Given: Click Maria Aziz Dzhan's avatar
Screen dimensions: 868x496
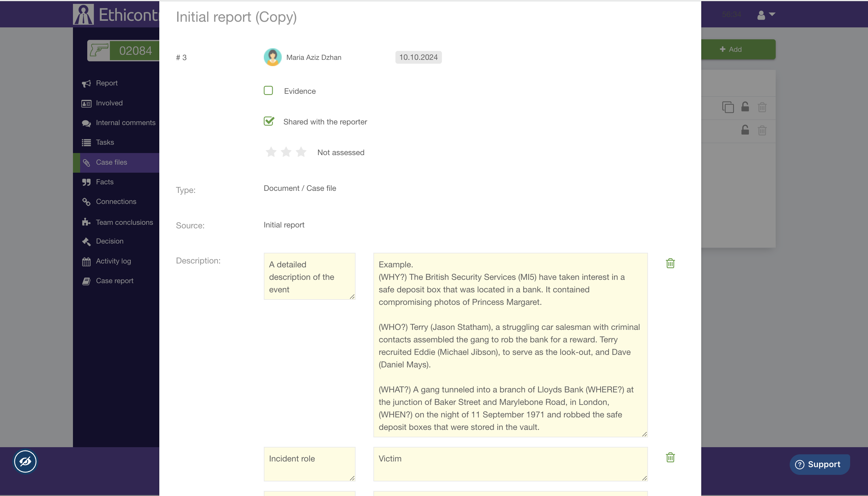Looking at the screenshot, I should 272,57.
